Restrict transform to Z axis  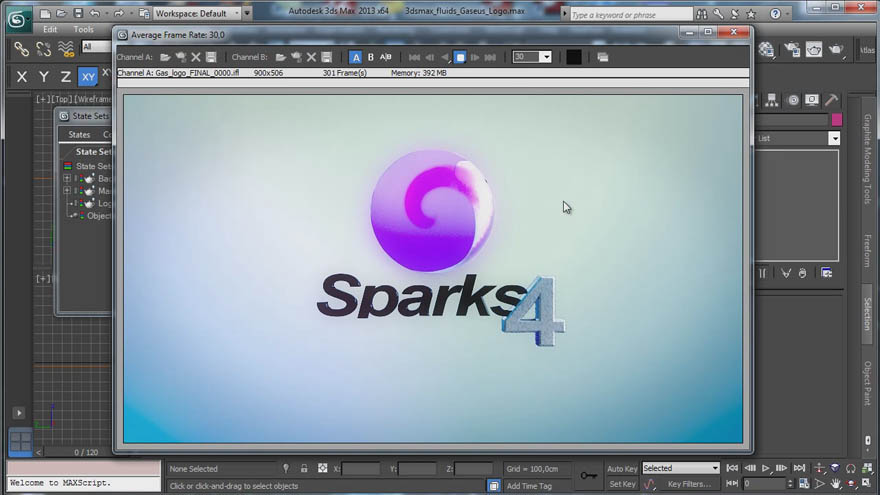point(66,76)
